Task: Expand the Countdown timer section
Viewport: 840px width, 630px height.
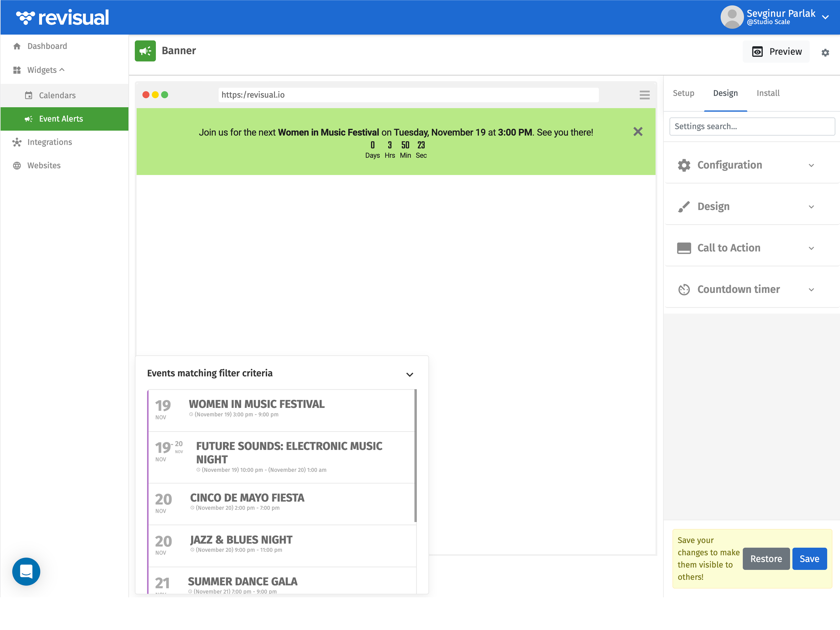Action: pos(752,289)
